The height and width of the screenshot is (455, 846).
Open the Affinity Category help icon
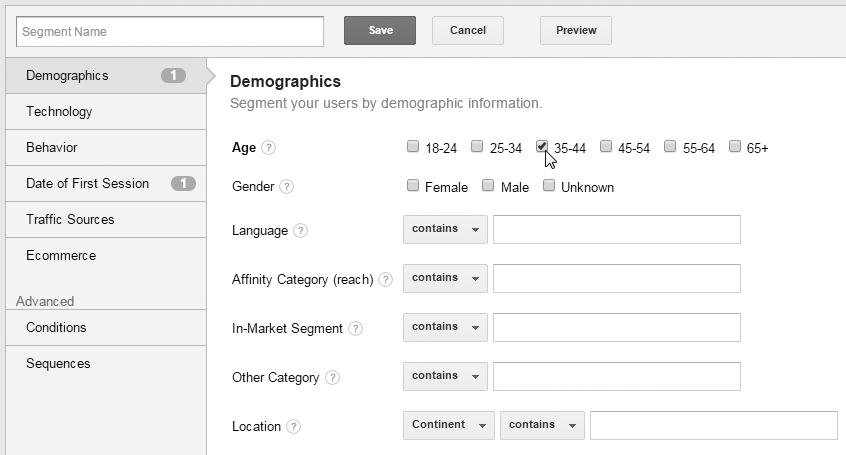coord(385,280)
